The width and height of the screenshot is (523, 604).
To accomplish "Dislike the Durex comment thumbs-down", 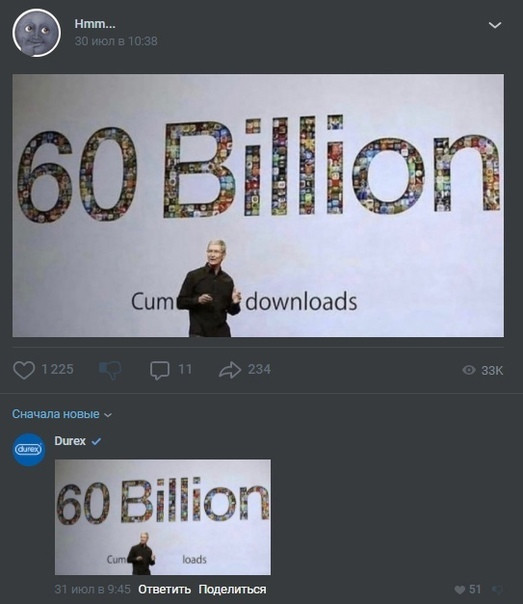I will [x=498, y=589].
